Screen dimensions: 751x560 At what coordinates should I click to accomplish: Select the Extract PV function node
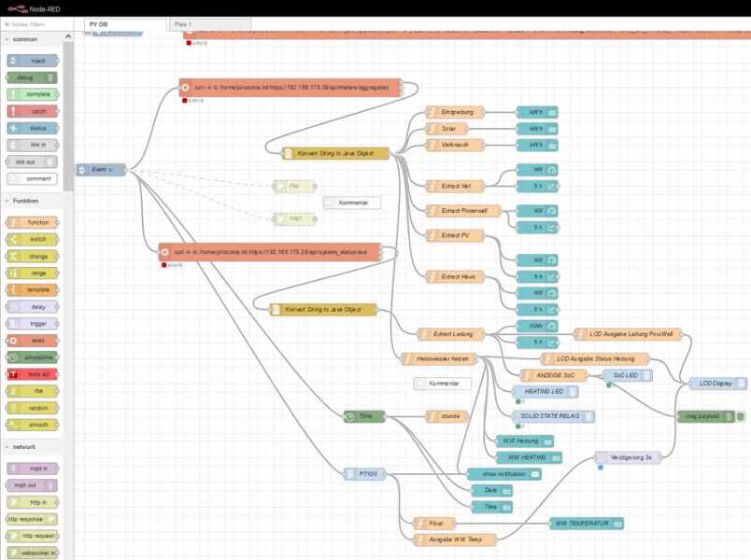(455, 235)
